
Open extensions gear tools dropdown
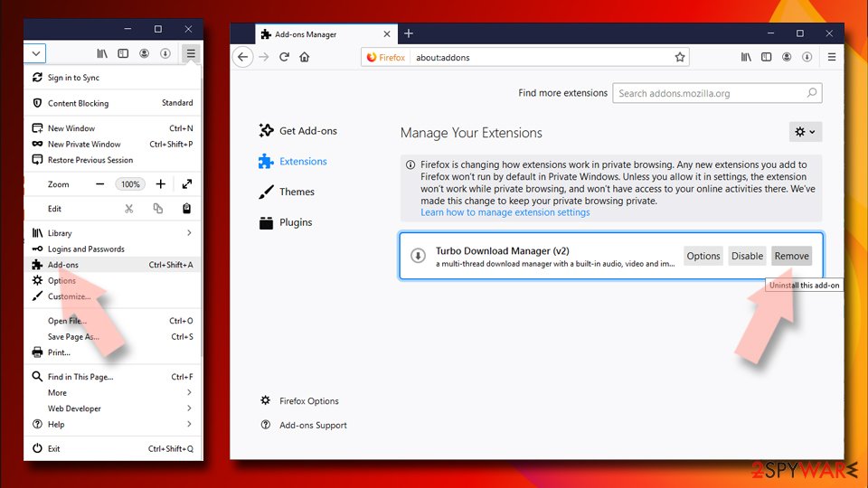(x=806, y=132)
